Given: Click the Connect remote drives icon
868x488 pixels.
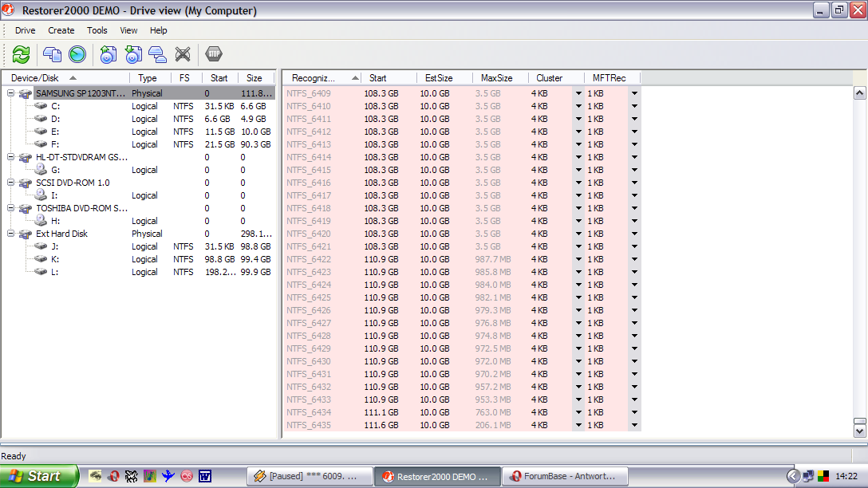Looking at the screenshot, I should coord(158,54).
